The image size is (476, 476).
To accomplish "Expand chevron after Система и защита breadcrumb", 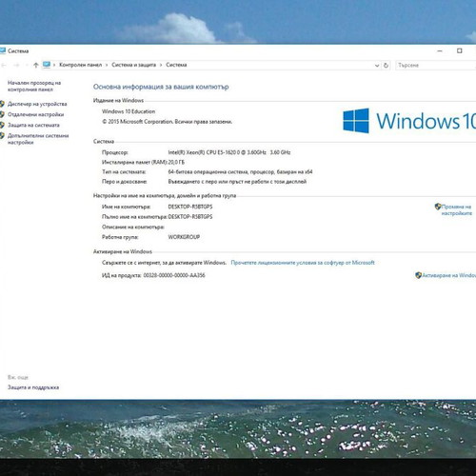I will tap(161, 65).
